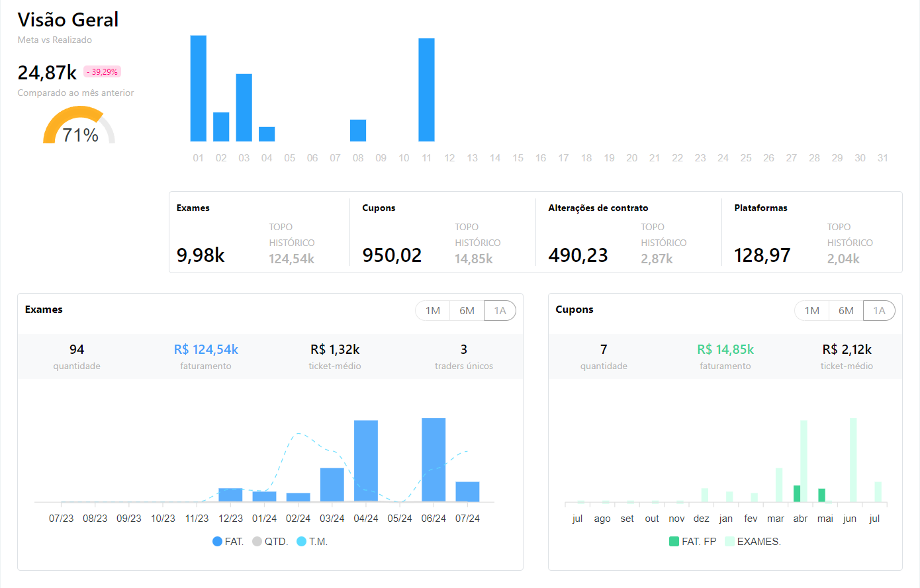
Task: Click the 94 quantidade figure
Action: (77, 349)
